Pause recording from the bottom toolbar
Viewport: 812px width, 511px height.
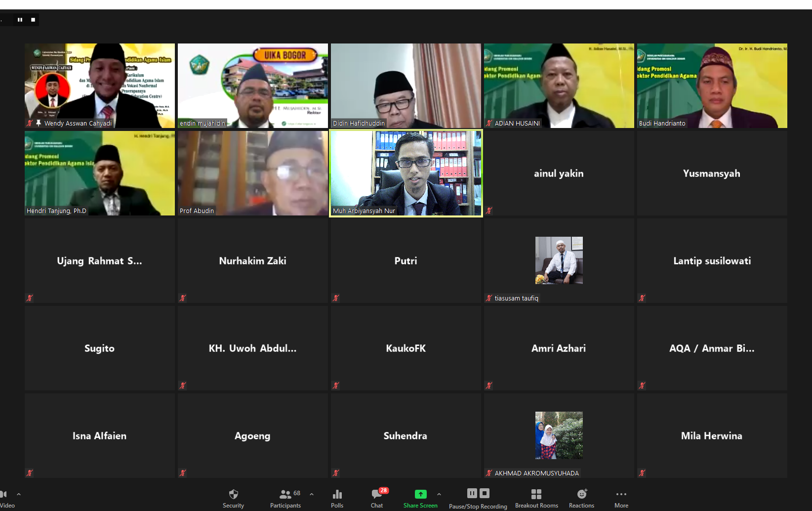point(472,493)
